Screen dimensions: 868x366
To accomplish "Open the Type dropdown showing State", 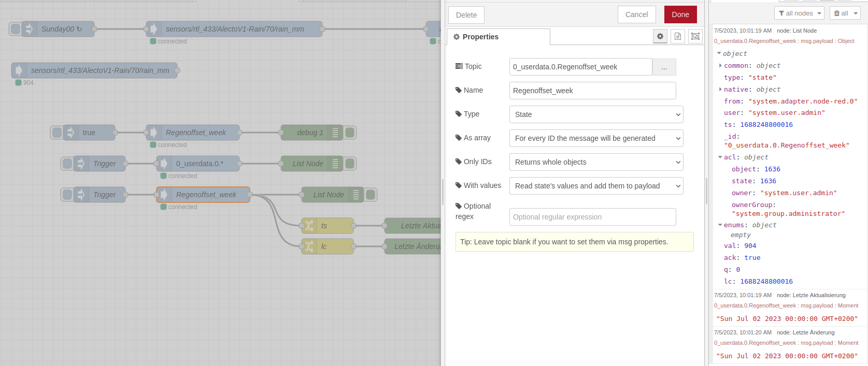I will (x=596, y=114).
